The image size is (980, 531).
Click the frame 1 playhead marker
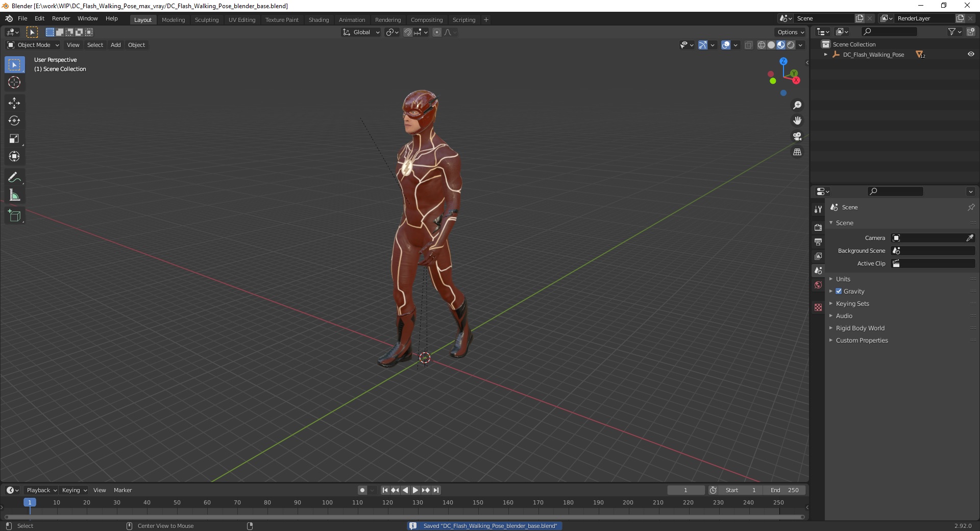point(30,502)
